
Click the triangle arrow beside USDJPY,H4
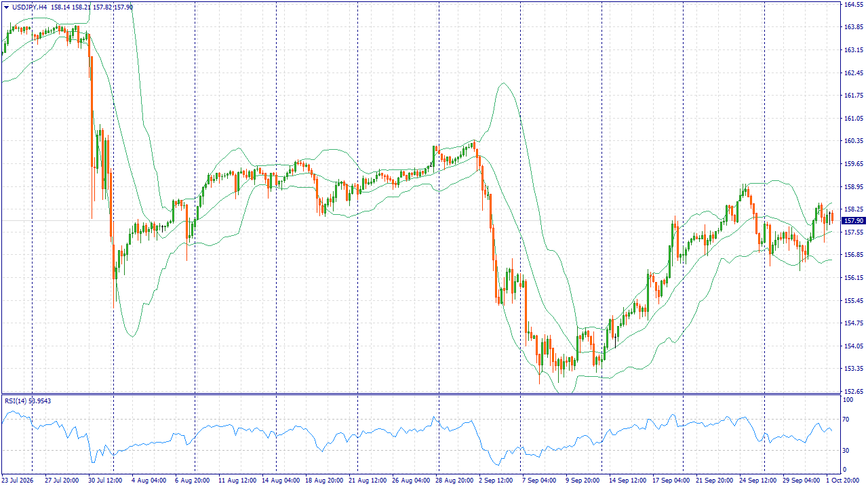[7, 7]
